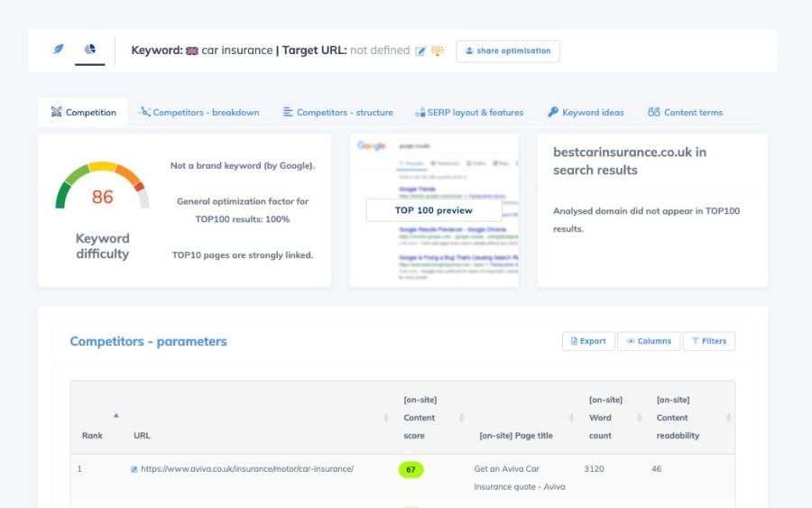Sort table by Rank column arrow
This screenshot has width=812, height=508.
(116, 415)
